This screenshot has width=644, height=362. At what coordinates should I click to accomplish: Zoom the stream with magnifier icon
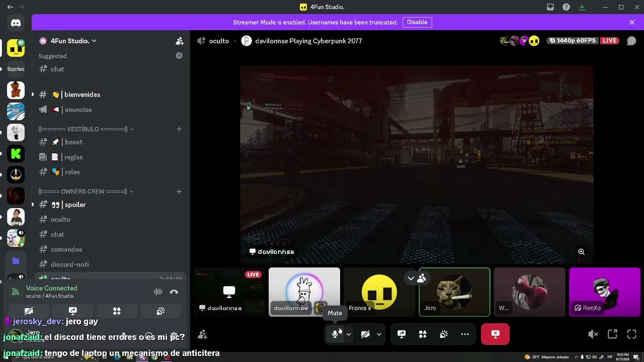[581, 252]
